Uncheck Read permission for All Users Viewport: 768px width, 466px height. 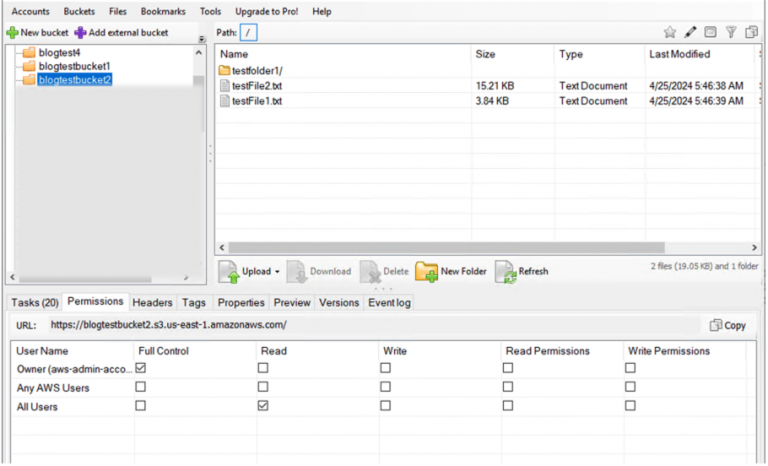point(263,406)
